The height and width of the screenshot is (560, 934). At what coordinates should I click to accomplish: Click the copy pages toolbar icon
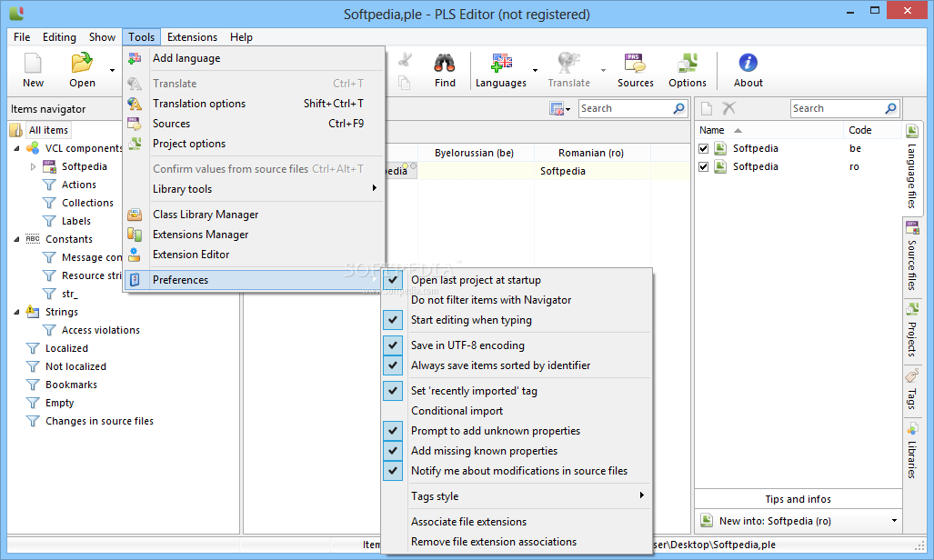click(405, 83)
